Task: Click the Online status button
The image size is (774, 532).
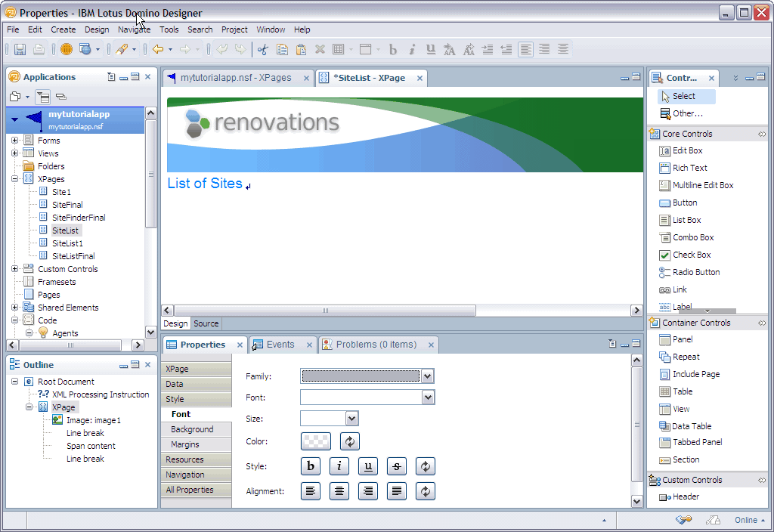Action: [x=747, y=520]
